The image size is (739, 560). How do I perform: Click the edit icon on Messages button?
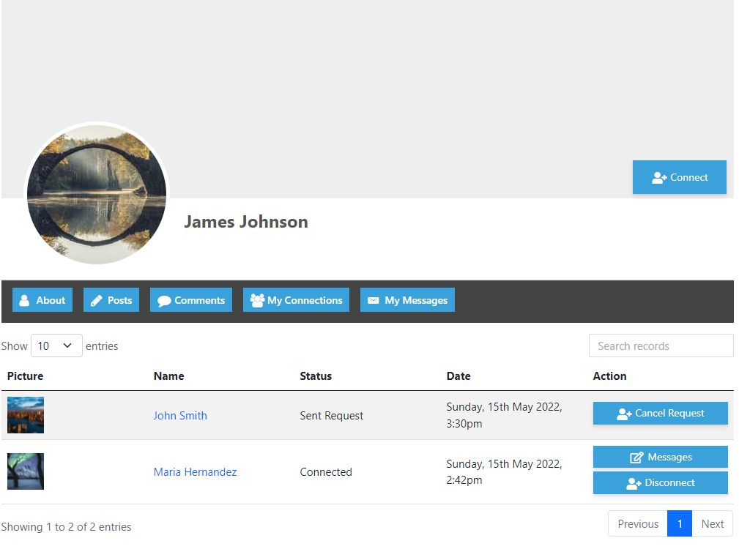(636, 458)
